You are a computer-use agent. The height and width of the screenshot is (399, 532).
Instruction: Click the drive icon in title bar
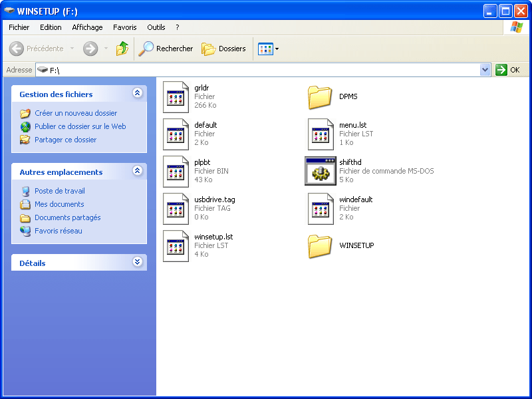[x=9, y=11]
